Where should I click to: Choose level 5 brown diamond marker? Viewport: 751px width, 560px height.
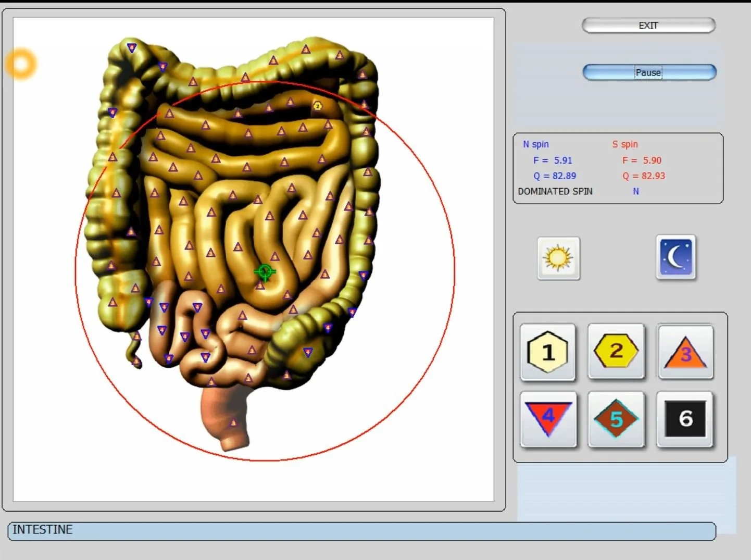(616, 419)
